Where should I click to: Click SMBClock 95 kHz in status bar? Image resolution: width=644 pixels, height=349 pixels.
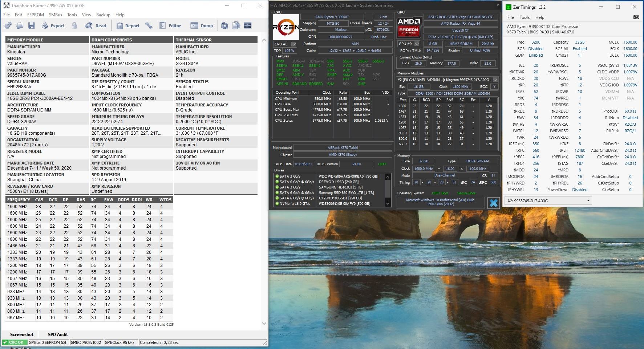120,342
